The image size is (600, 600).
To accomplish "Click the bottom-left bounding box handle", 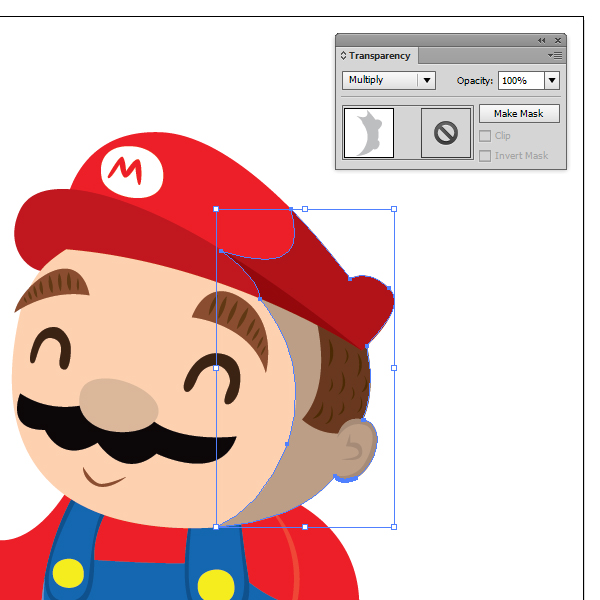I will [216, 526].
